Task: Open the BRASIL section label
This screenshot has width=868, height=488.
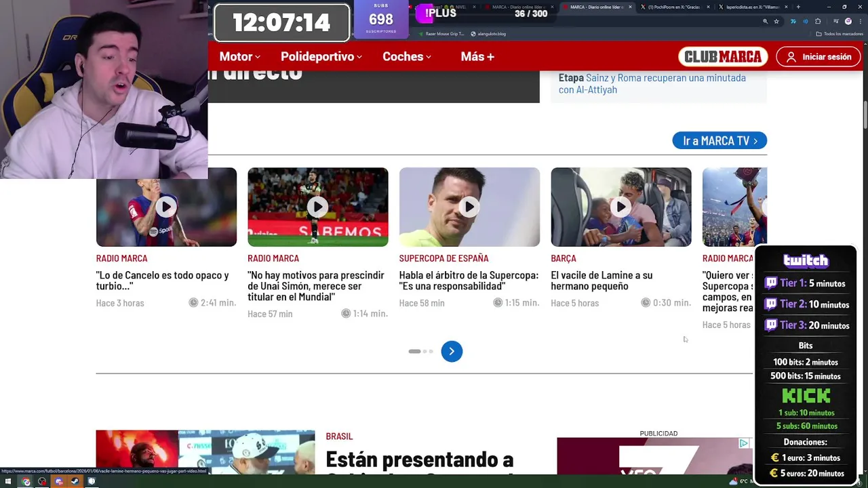Action: (x=339, y=436)
